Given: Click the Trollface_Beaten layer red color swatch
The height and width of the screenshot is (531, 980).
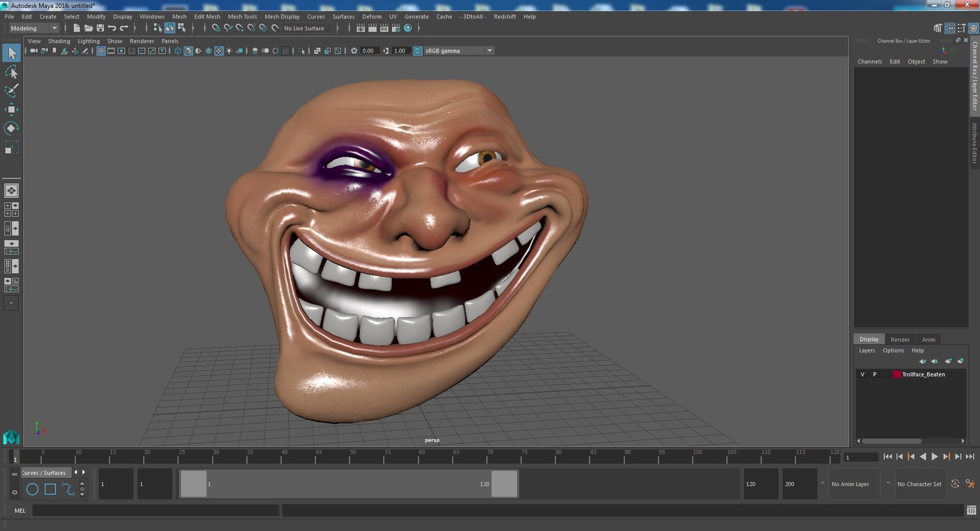Looking at the screenshot, I should click(x=896, y=374).
